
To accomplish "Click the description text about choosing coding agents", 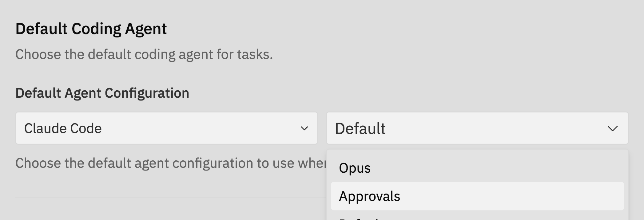I will click(145, 54).
